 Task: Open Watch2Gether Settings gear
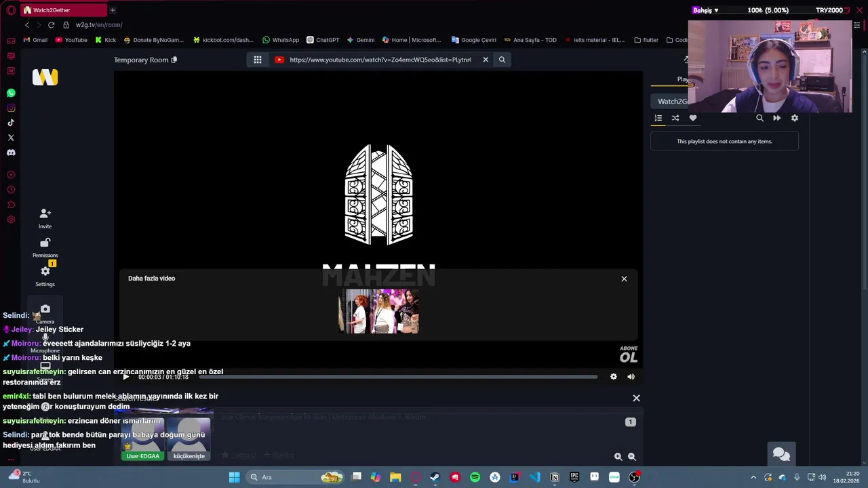click(45, 276)
